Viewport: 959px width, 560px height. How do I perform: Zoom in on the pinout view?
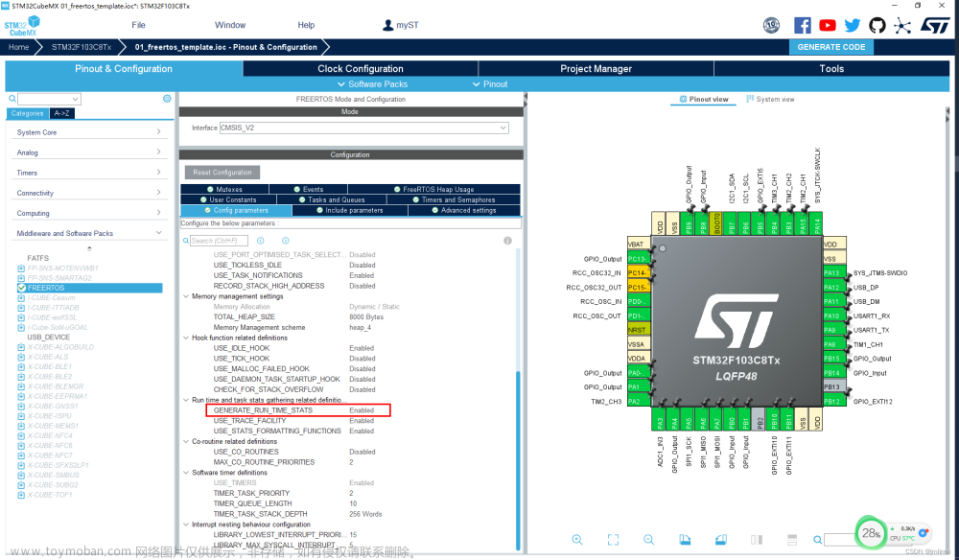(576, 539)
